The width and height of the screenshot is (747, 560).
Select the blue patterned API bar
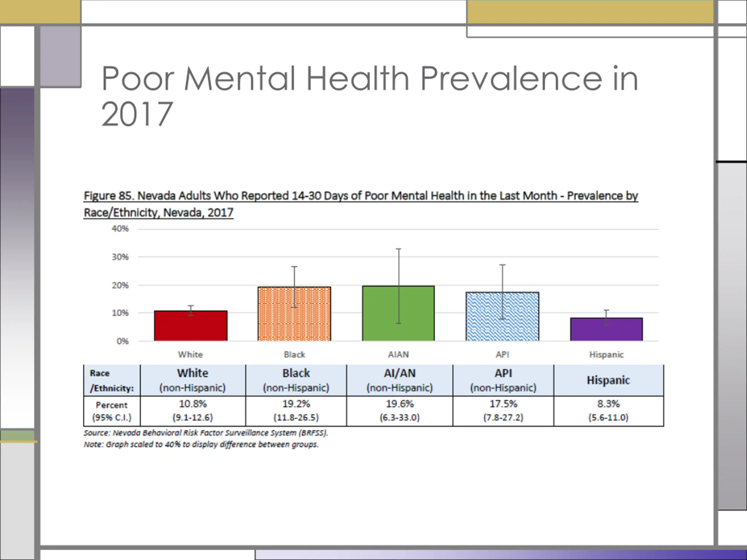coord(502,316)
